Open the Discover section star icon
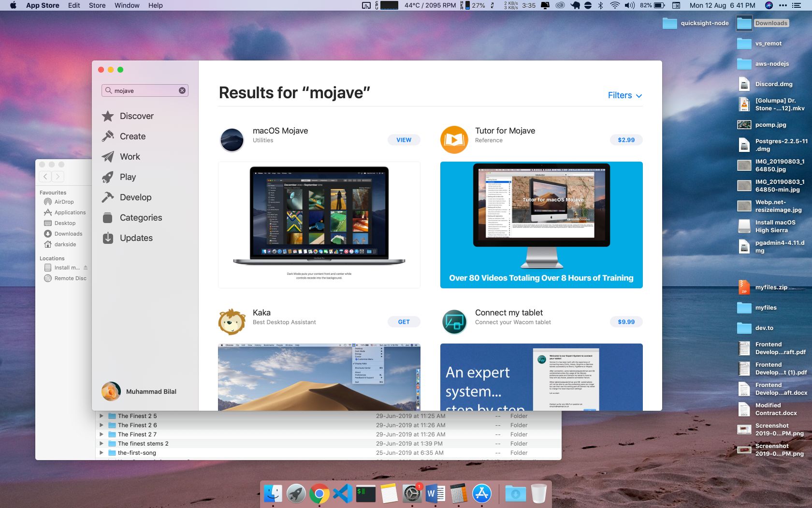 click(108, 116)
